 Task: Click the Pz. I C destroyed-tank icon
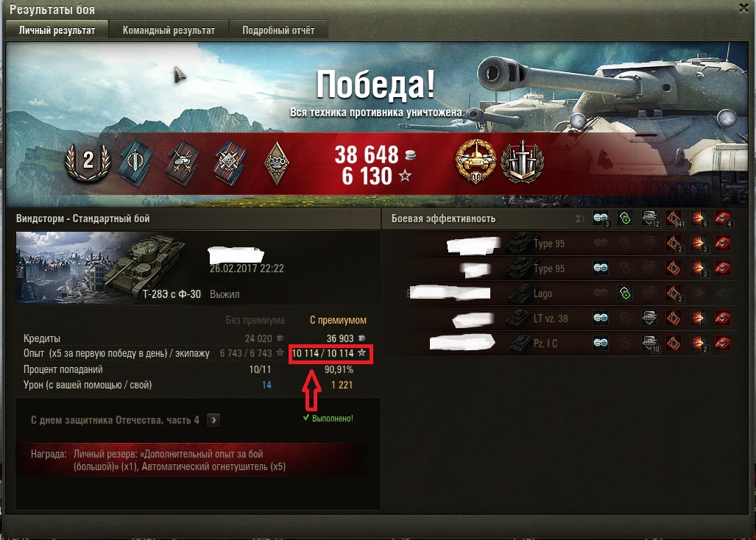[x=722, y=343]
